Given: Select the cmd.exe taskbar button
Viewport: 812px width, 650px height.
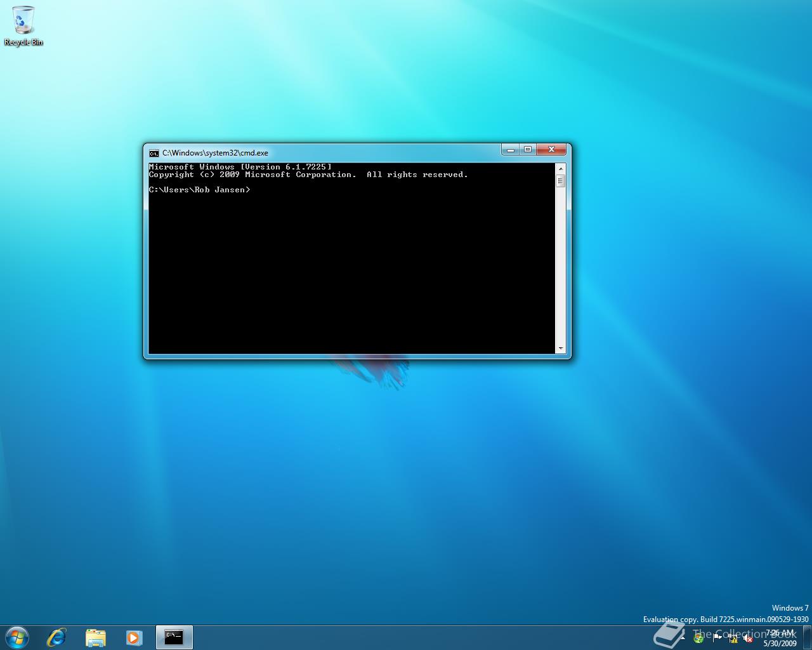Looking at the screenshot, I should 174,637.
